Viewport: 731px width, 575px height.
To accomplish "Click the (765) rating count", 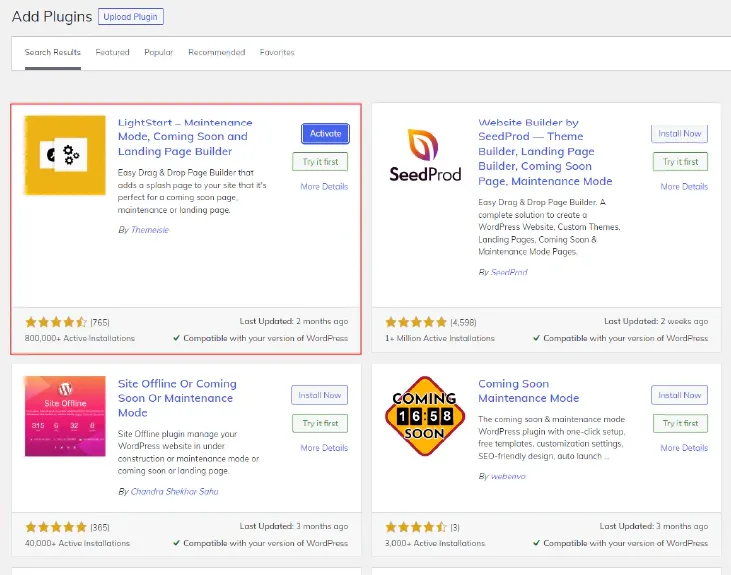I will (100, 322).
